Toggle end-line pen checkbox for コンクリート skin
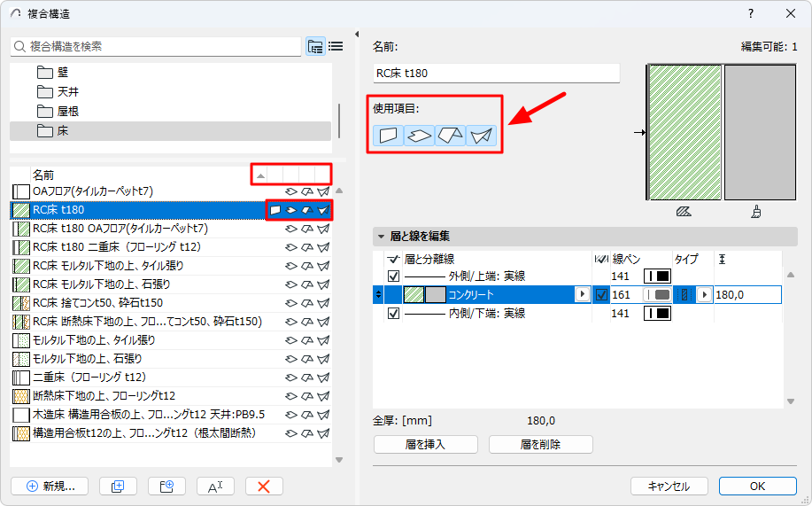The width and height of the screenshot is (812, 506). 601,294
